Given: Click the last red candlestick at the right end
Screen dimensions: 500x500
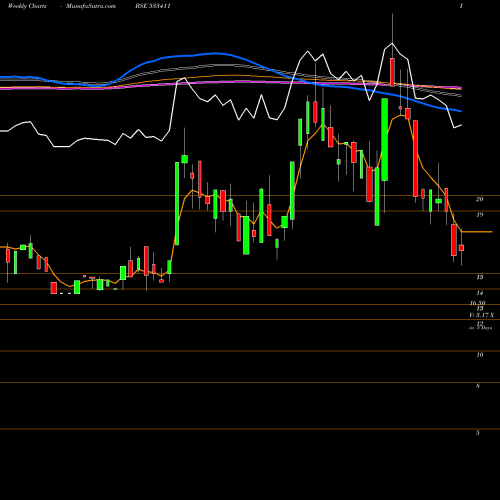Looking at the screenshot, I should click(x=461, y=248).
